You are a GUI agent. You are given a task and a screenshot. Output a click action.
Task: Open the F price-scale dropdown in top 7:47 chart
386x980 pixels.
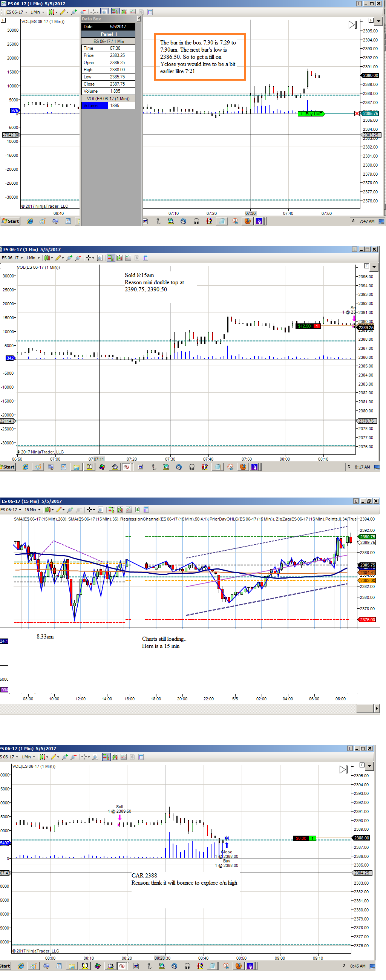pos(379,21)
